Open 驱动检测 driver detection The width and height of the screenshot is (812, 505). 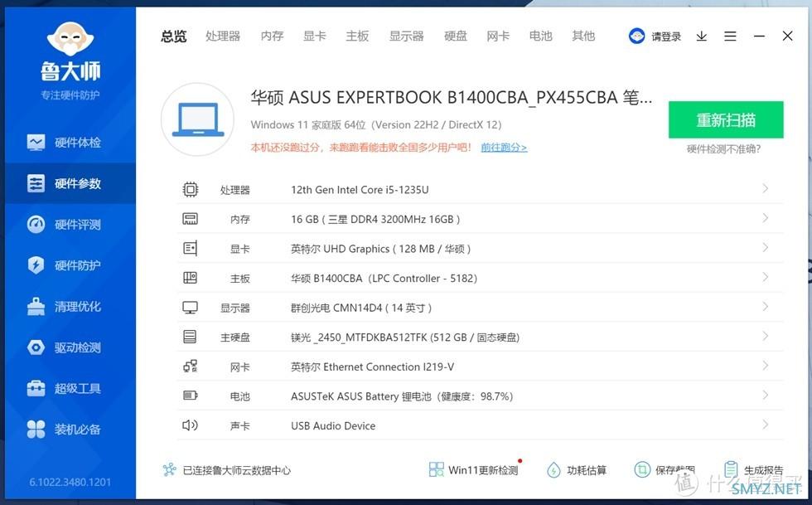click(70, 347)
